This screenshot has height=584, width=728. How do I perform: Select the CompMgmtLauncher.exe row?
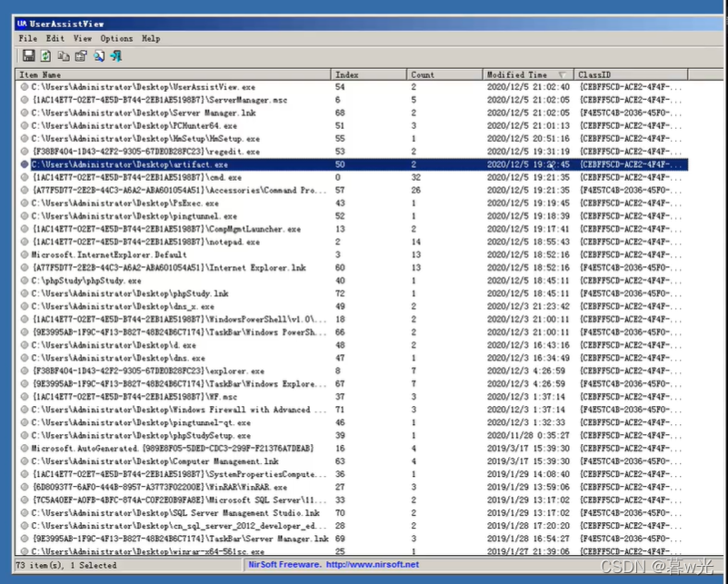coord(352,229)
